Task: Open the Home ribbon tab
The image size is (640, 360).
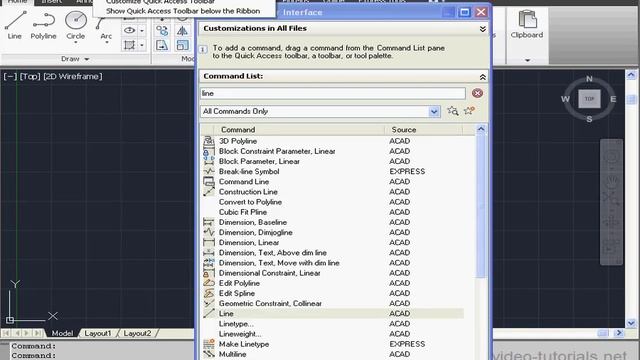Action: coord(18,2)
